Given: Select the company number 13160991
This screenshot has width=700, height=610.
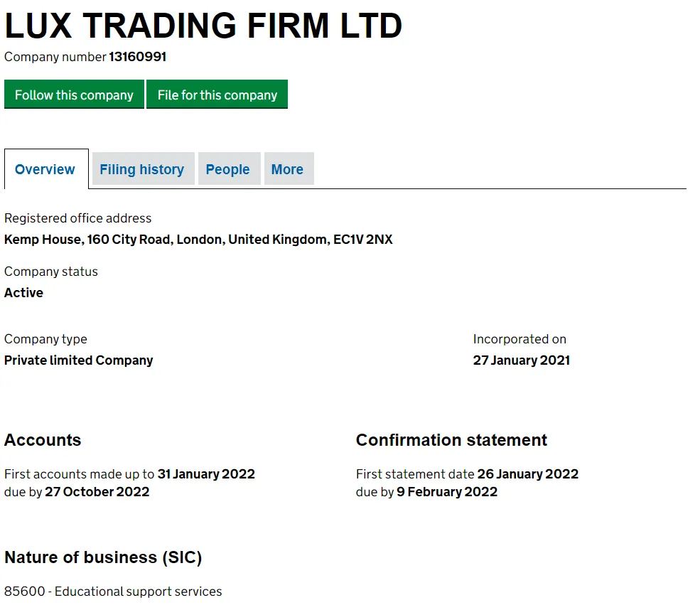Looking at the screenshot, I should click(137, 57).
